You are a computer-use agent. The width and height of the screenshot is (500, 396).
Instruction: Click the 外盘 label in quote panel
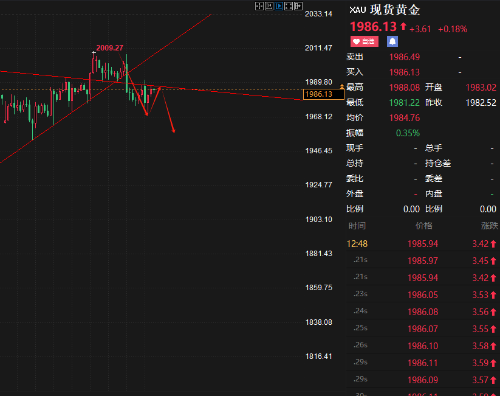click(355, 194)
